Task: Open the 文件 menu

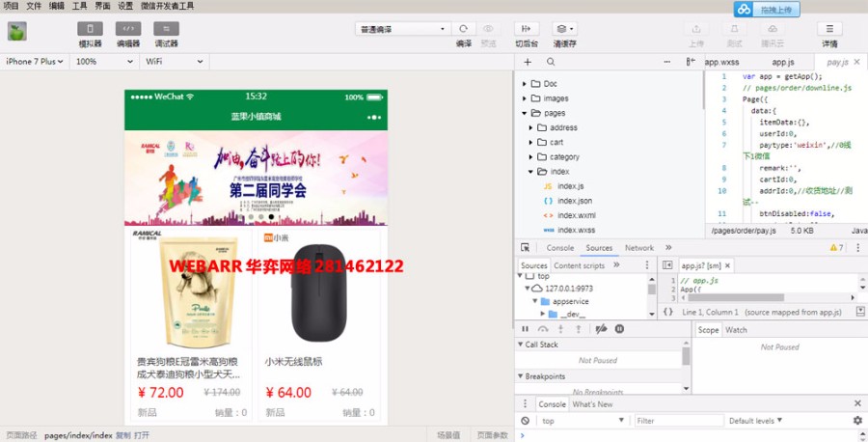Action: tap(34, 6)
